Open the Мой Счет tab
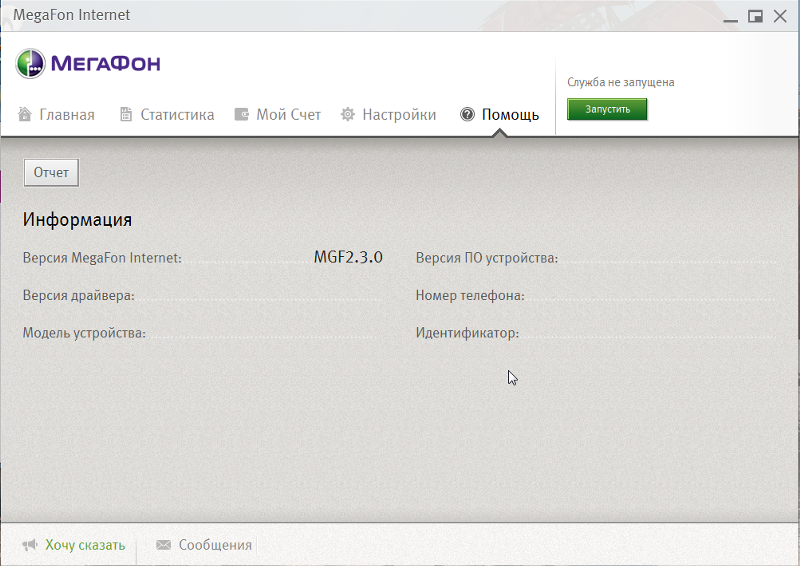 tap(278, 114)
